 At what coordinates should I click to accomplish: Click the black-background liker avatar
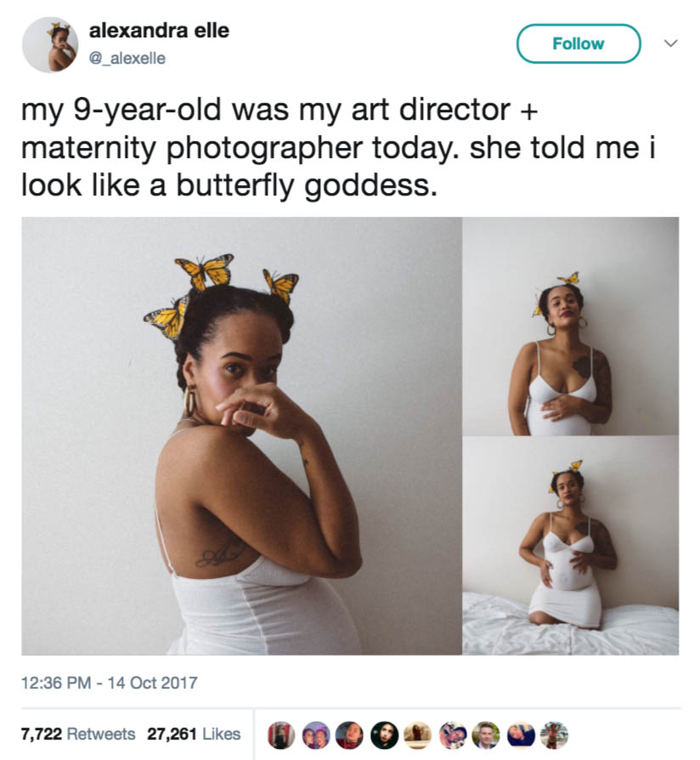click(x=384, y=734)
